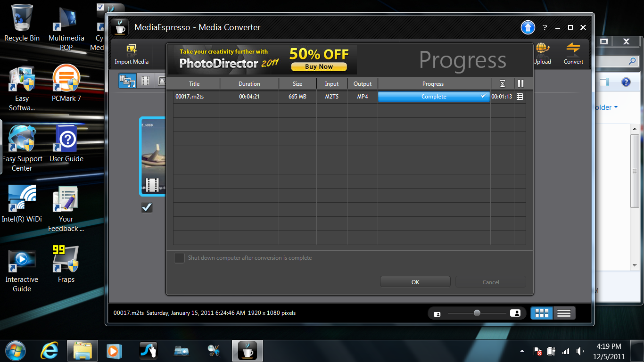Open Windows Explorer taskbar button
The height and width of the screenshot is (362, 644).
(x=83, y=351)
